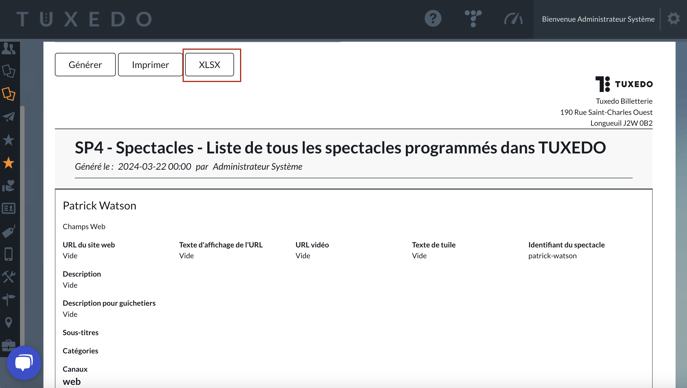The image size is (687, 388).
Task: Click the URL vidéo field label
Action: click(312, 245)
